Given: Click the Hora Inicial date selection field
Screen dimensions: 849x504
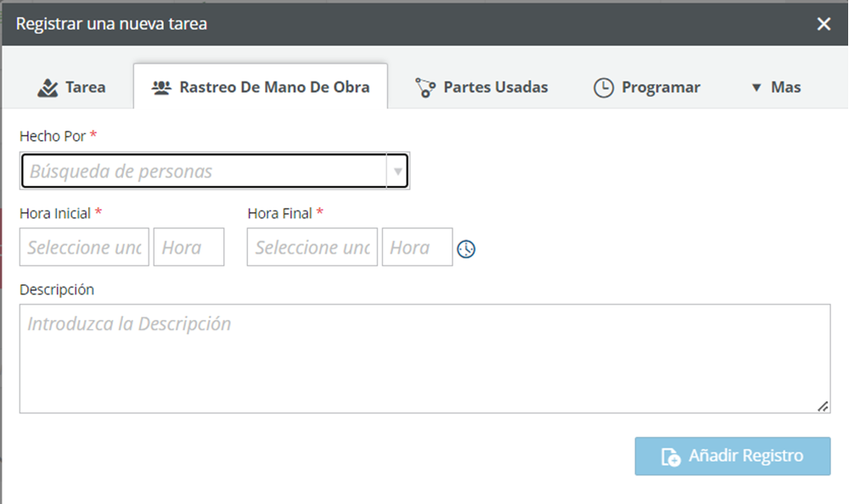Looking at the screenshot, I should (x=84, y=247).
